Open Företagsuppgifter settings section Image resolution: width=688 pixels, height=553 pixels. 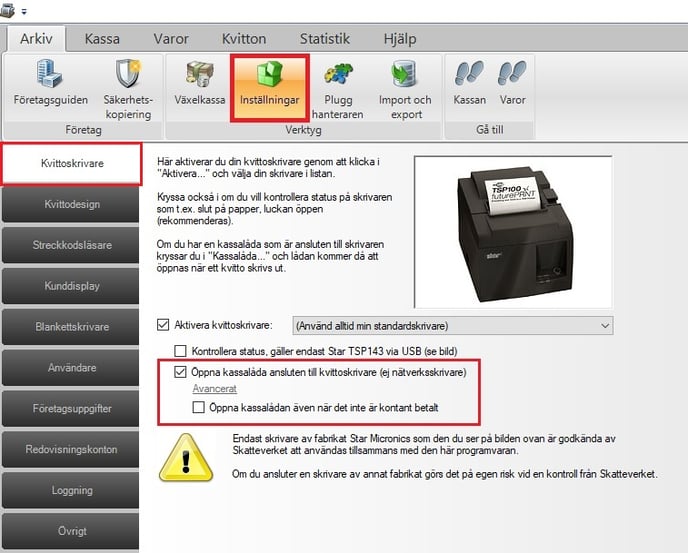pyautogui.click(x=71, y=409)
